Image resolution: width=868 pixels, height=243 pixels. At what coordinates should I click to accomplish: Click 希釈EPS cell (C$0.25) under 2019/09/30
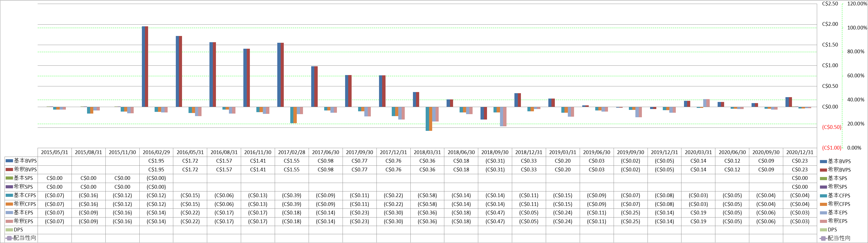click(x=631, y=221)
